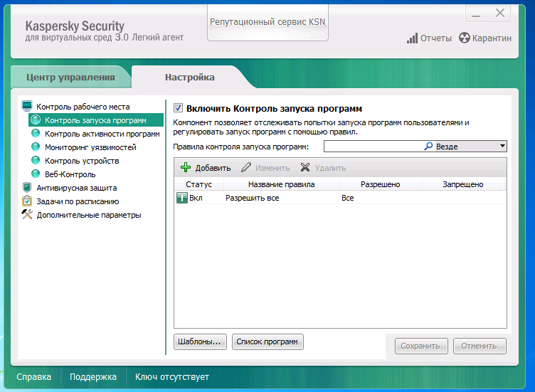Select the Разрешить все rule name

tap(252, 198)
